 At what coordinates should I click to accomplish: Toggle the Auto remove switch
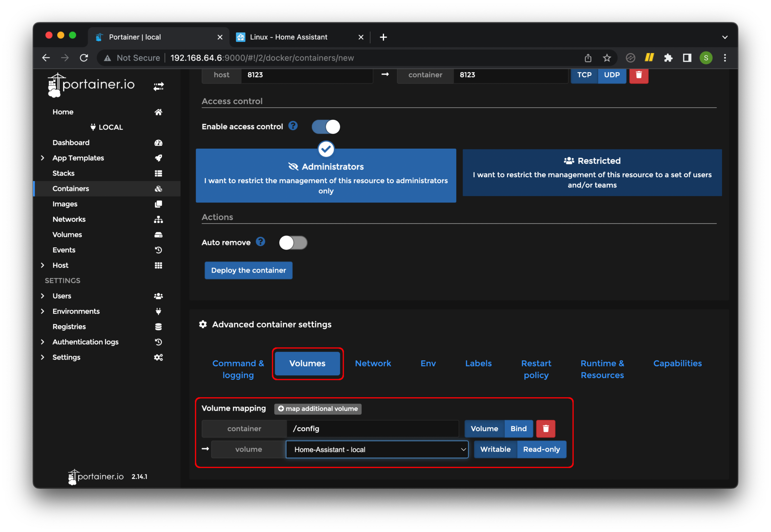293,243
